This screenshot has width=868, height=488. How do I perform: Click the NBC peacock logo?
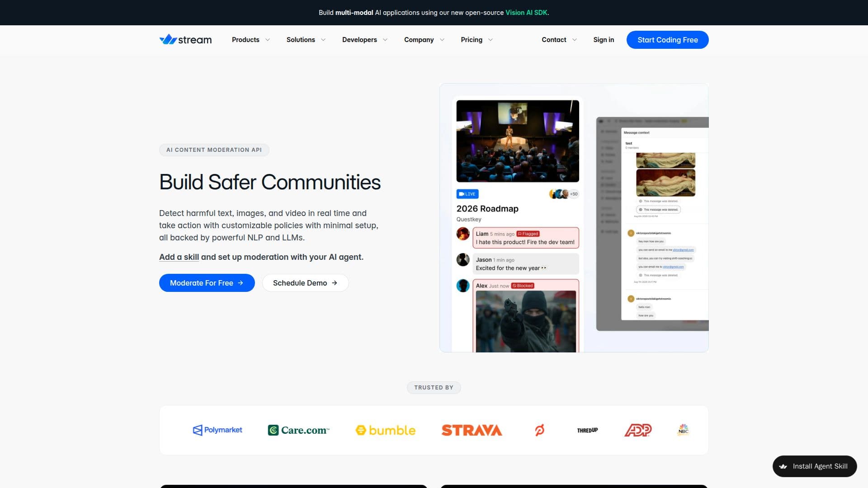683,429
